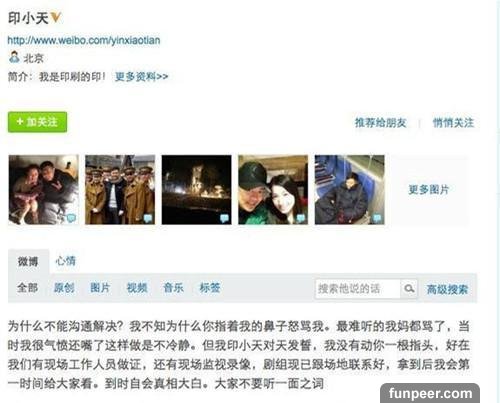The image size is (500, 403).
Task: Click the search magnifier icon
Action: [x=409, y=288]
